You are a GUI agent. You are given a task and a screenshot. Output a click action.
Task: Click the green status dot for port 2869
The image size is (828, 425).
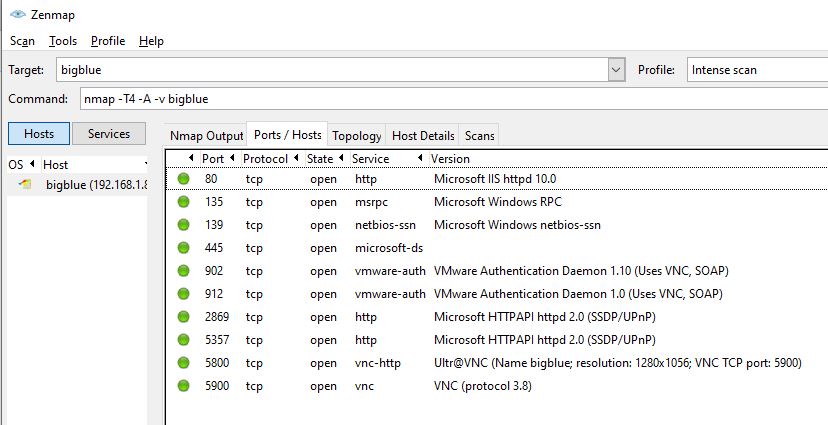coord(183,317)
